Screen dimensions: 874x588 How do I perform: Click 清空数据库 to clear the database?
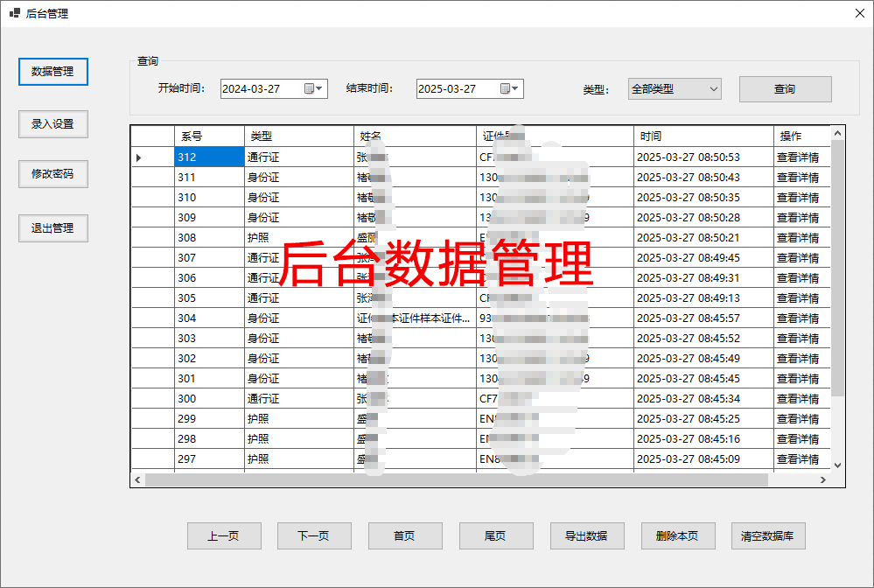pyautogui.click(x=766, y=535)
